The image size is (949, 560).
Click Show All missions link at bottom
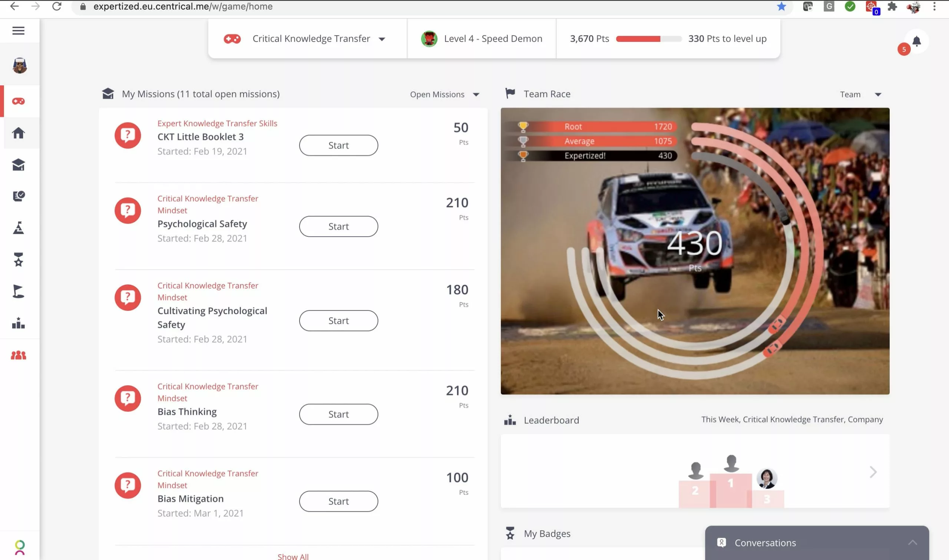point(292,557)
